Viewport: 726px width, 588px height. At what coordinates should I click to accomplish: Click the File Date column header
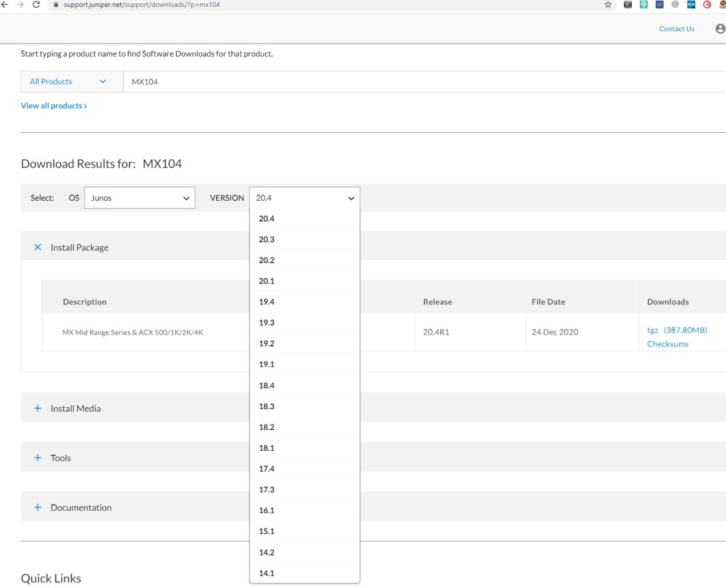point(548,302)
